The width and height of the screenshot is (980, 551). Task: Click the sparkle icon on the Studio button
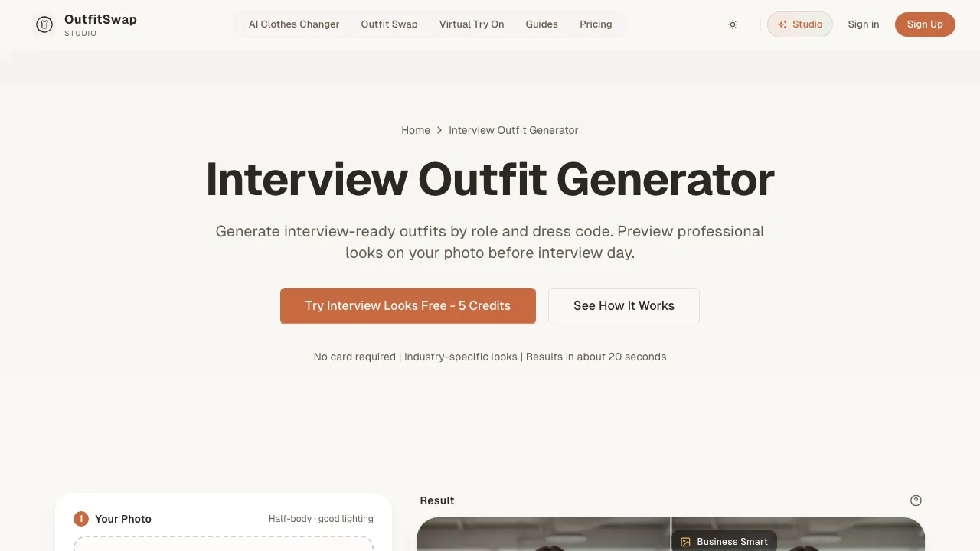point(782,24)
